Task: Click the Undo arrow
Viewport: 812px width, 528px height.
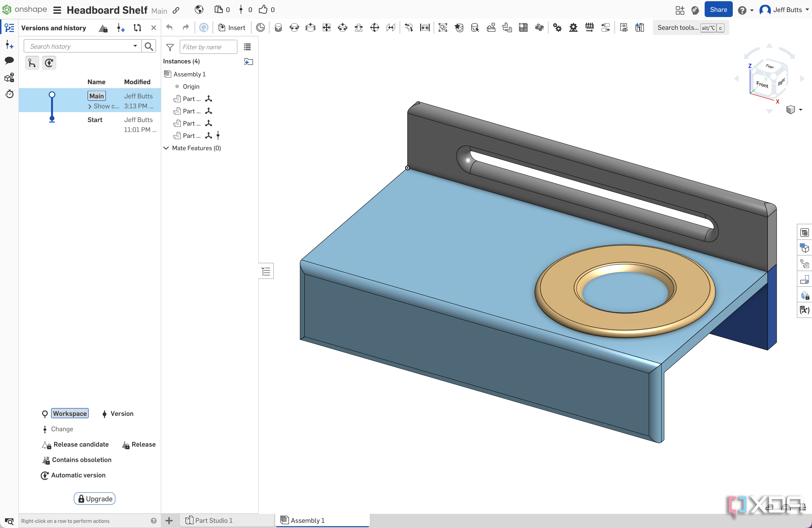Action: 170,28
